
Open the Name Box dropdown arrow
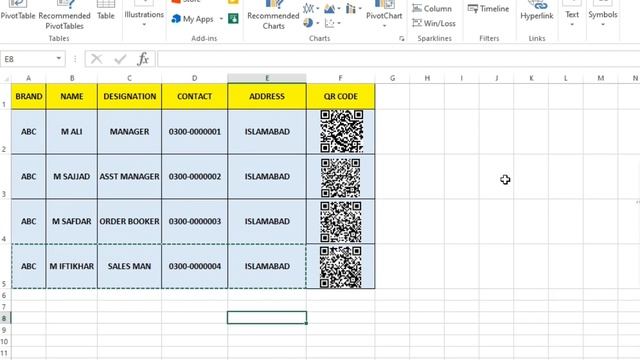59,59
